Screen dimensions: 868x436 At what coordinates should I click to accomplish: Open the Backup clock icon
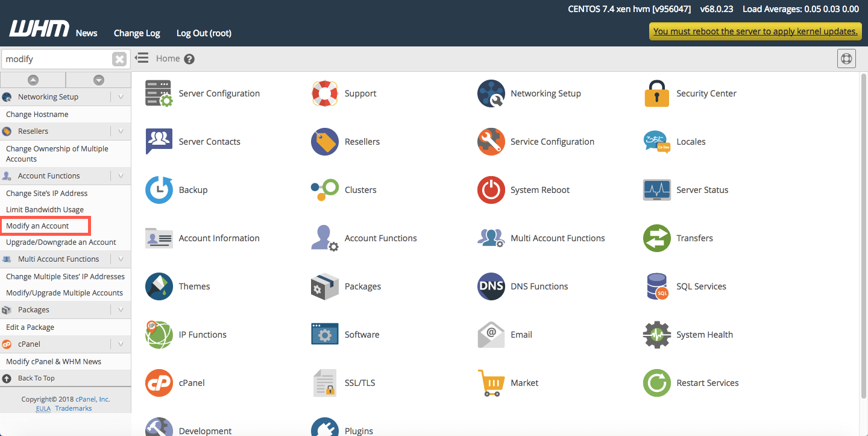point(159,190)
